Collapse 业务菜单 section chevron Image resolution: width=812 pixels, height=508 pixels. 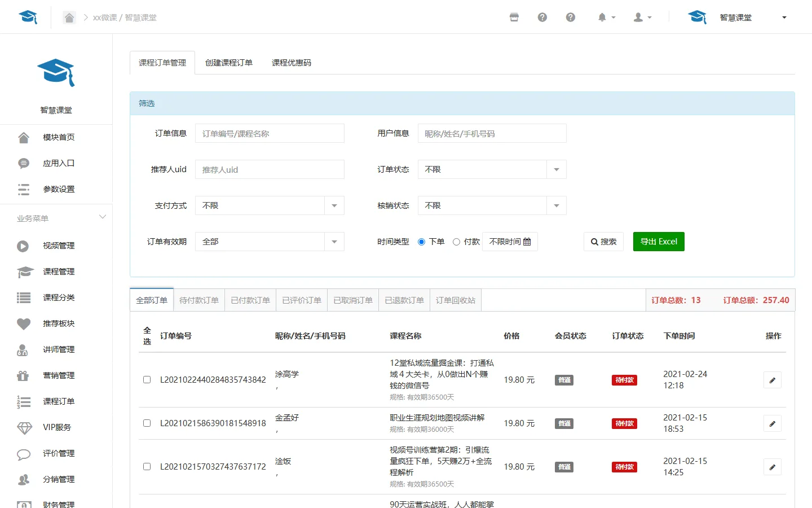(102, 217)
